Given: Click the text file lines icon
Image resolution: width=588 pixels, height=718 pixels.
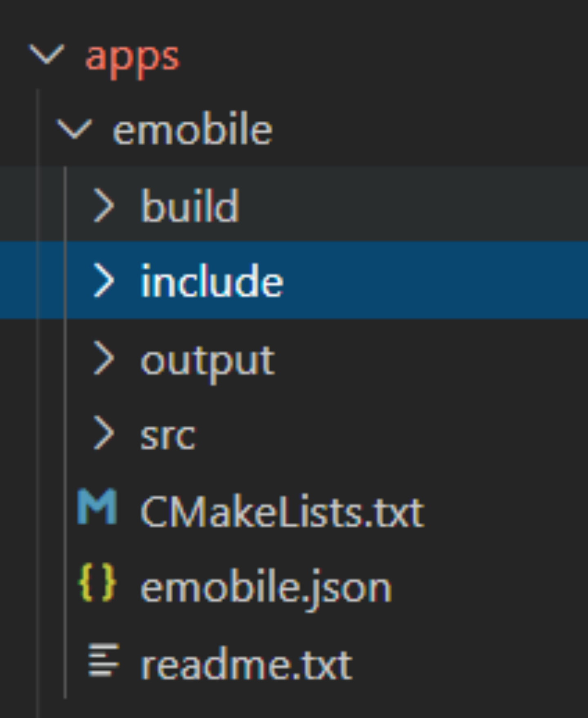Looking at the screenshot, I should click(104, 660).
